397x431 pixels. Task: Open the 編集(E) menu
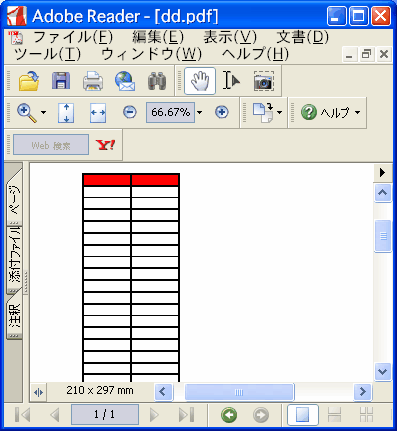click(x=158, y=37)
